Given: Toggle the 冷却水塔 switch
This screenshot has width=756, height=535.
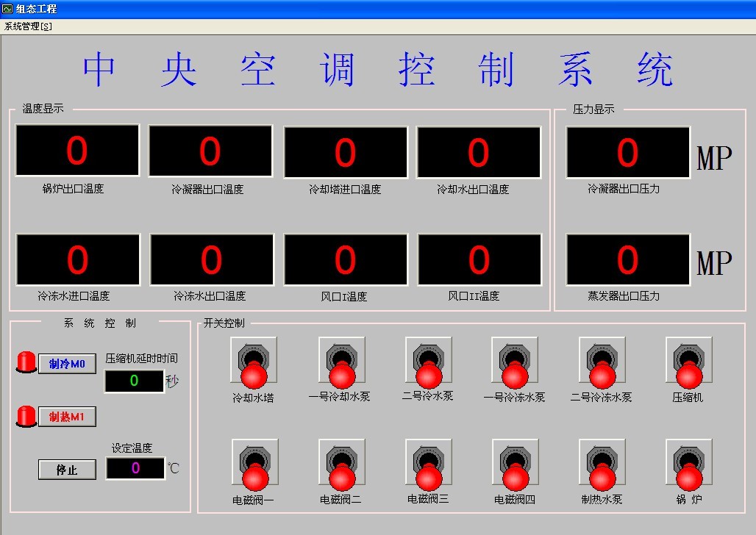Looking at the screenshot, I should (x=254, y=360).
